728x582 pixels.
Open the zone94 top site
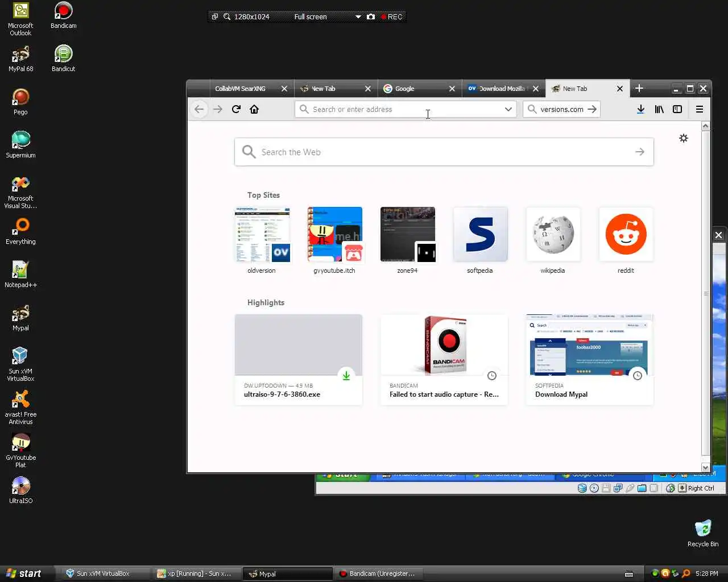tap(407, 241)
